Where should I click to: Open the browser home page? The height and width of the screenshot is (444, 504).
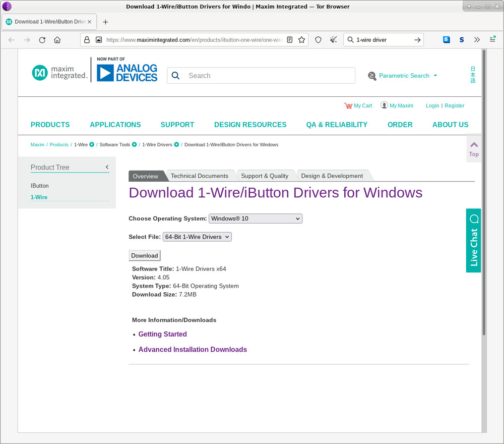(57, 40)
